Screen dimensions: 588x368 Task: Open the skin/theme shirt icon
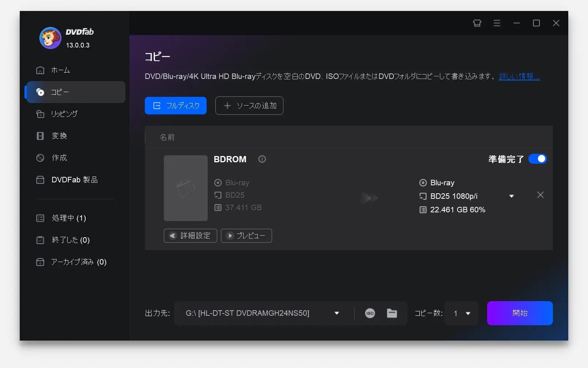coord(477,23)
